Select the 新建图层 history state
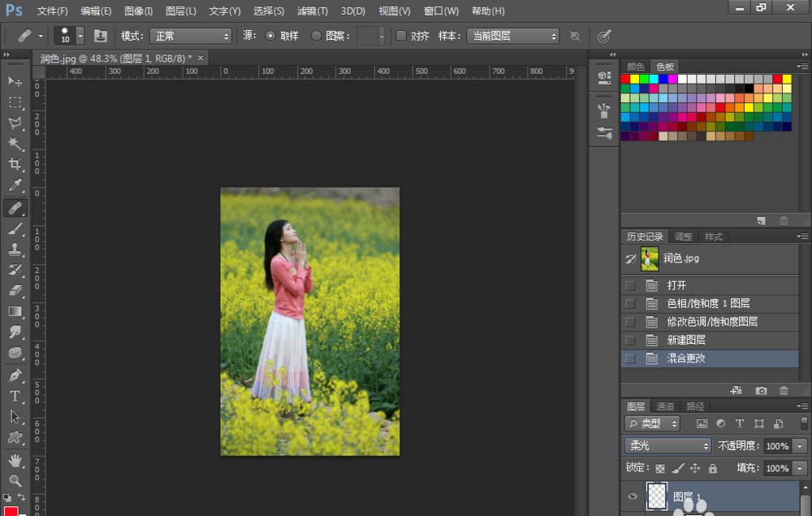Image resolution: width=812 pixels, height=516 pixels. coord(686,340)
